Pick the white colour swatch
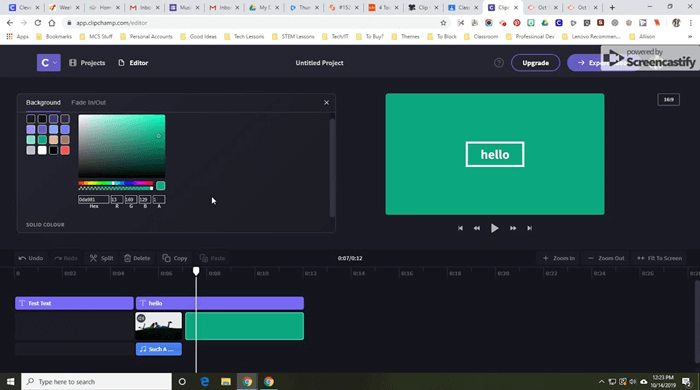 (42, 150)
